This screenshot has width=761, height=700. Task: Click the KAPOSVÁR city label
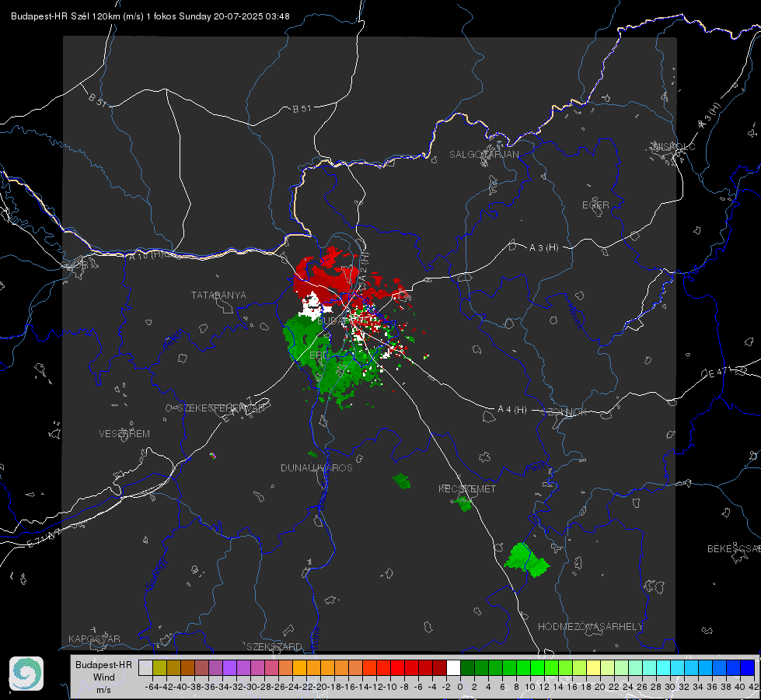pos(94,639)
